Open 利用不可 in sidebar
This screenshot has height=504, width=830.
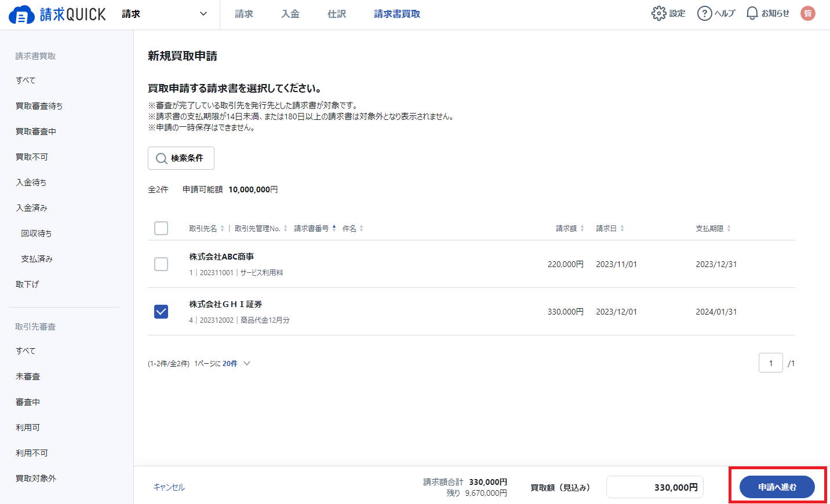pos(32,453)
